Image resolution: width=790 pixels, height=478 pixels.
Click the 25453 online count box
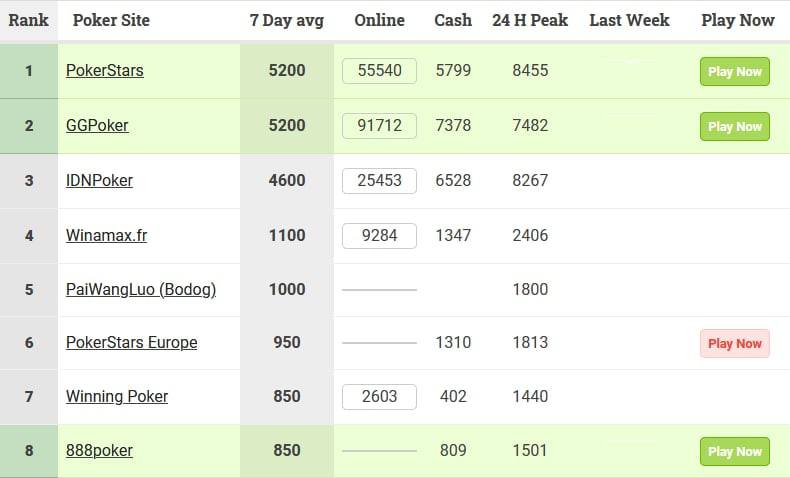coord(379,181)
